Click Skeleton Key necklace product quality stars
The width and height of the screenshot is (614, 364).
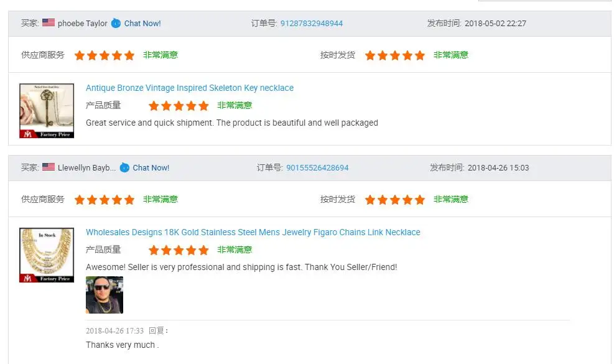point(179,106)
